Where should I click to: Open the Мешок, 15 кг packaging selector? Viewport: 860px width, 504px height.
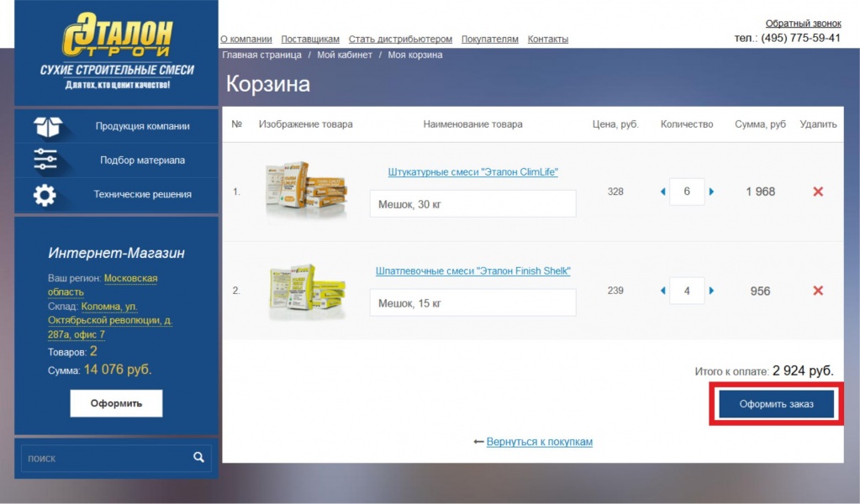point(472,303)
